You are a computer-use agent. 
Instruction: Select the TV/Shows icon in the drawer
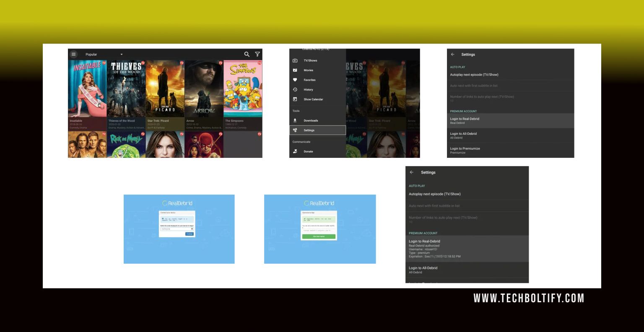(295, 61)
